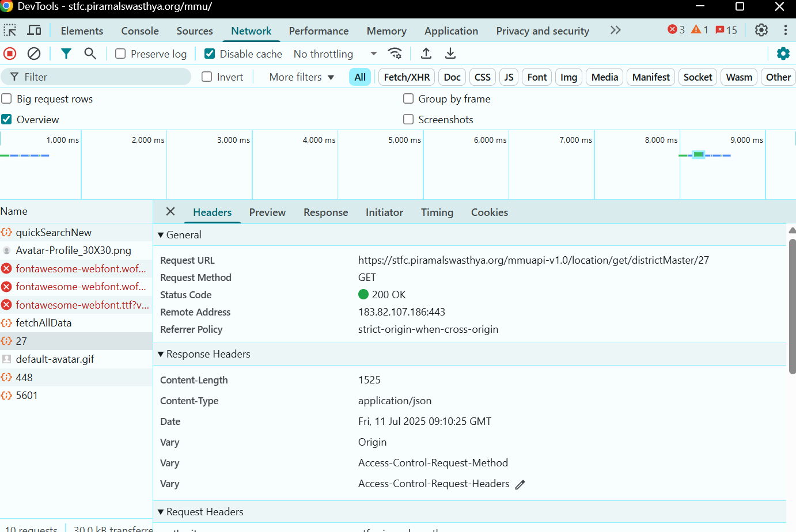
Task: Toggle device toolbar icon
Action: point(35,31)
